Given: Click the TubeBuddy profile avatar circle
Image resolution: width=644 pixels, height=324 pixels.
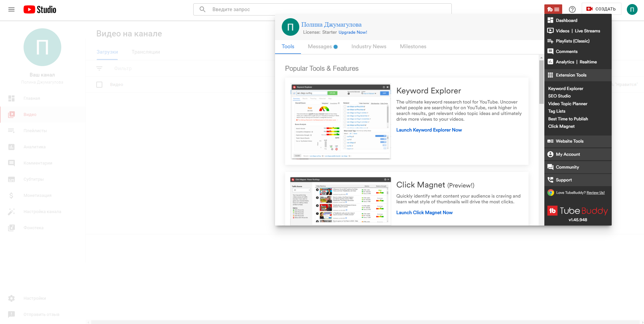Looking at the screenshot, I should pos(291,27).
